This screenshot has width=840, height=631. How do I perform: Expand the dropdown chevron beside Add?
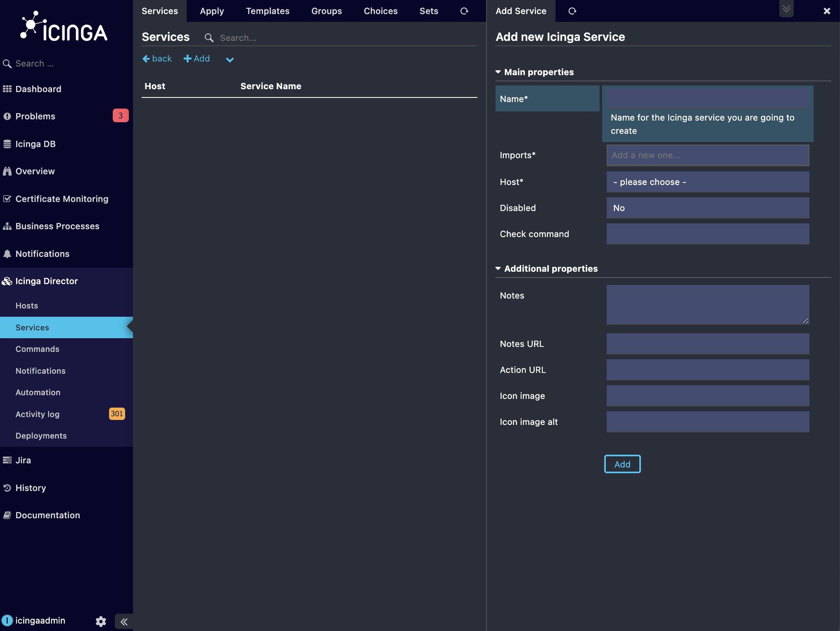[230, 60]
